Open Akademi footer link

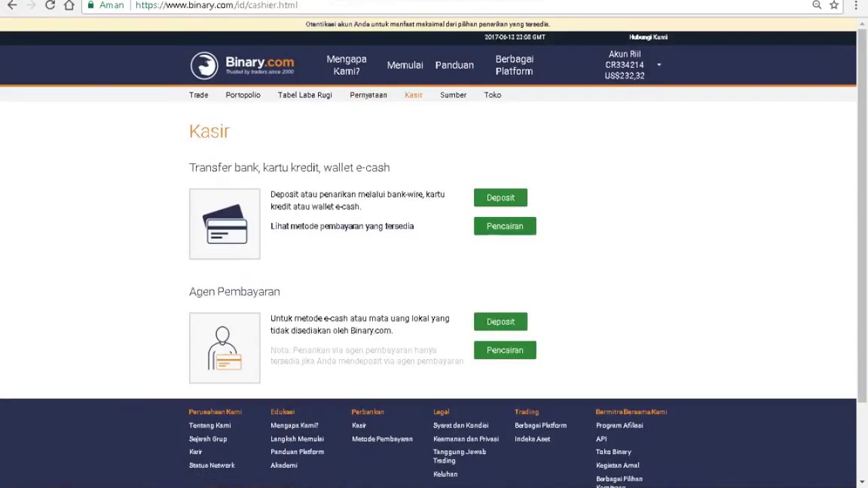tap(284, 466)
